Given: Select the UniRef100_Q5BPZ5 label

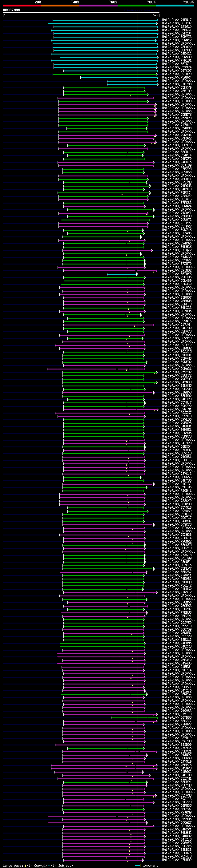Looking at the screenshot, I should point(177,765).
